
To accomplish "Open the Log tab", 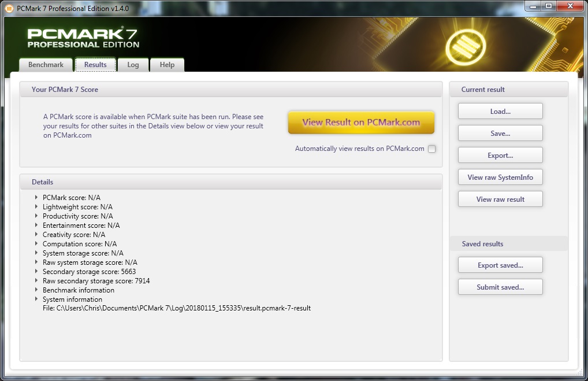I will [x=133, y=65].
